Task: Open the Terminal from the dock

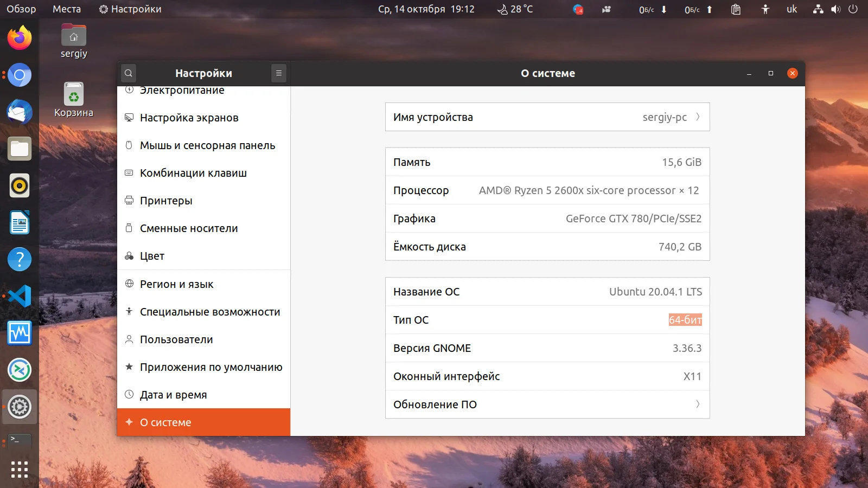Action: [20, 440]
